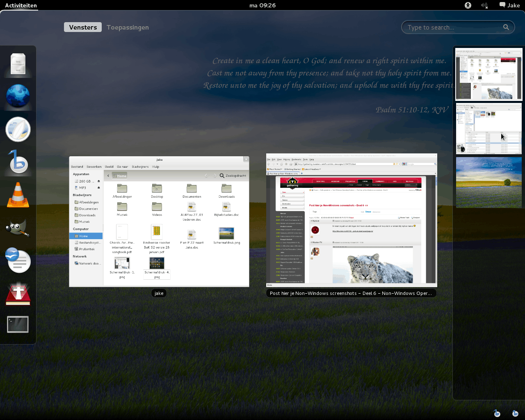
Task: Select the workspace thumbnail containing the mouse pointer
Action: pos(489,128)
